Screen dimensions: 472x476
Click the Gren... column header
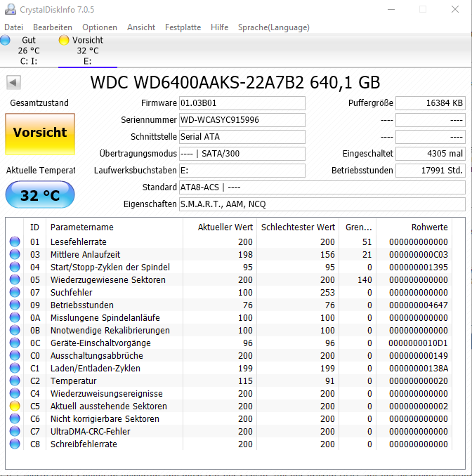pyautogui.click(x=358, y=227)
